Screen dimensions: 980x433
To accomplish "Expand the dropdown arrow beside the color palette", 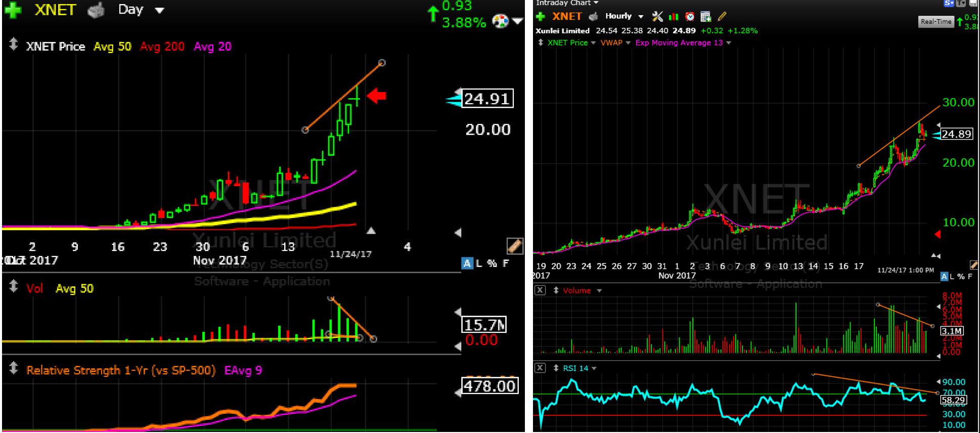I will [x=517, y=21].
